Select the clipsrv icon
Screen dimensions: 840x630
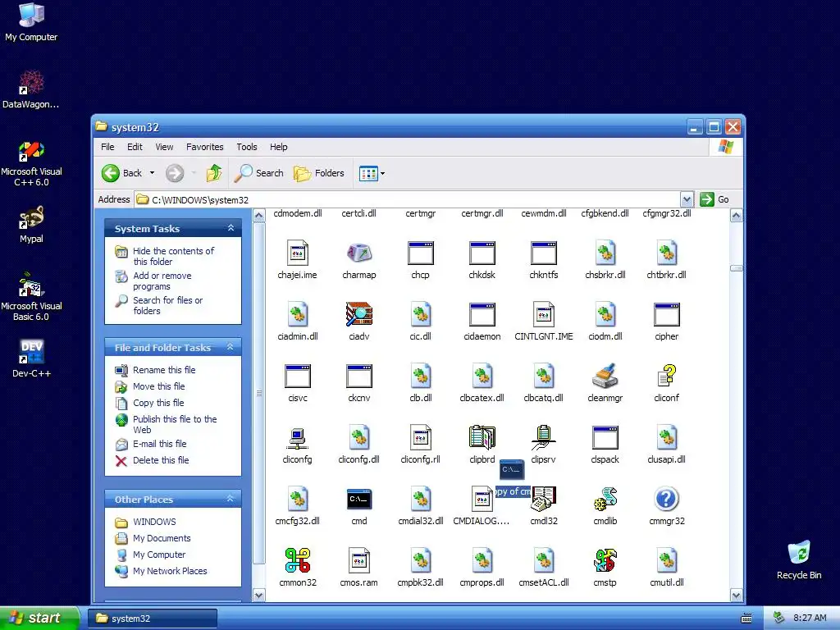coord(543,437)
